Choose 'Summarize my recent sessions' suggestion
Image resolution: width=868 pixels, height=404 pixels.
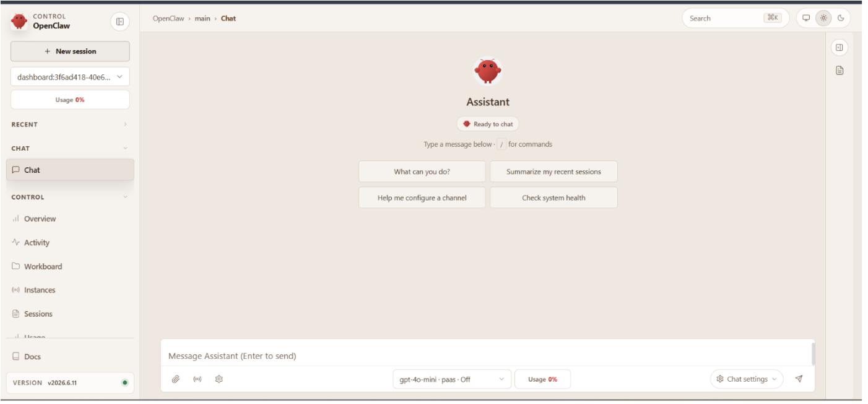pos(553,172)
